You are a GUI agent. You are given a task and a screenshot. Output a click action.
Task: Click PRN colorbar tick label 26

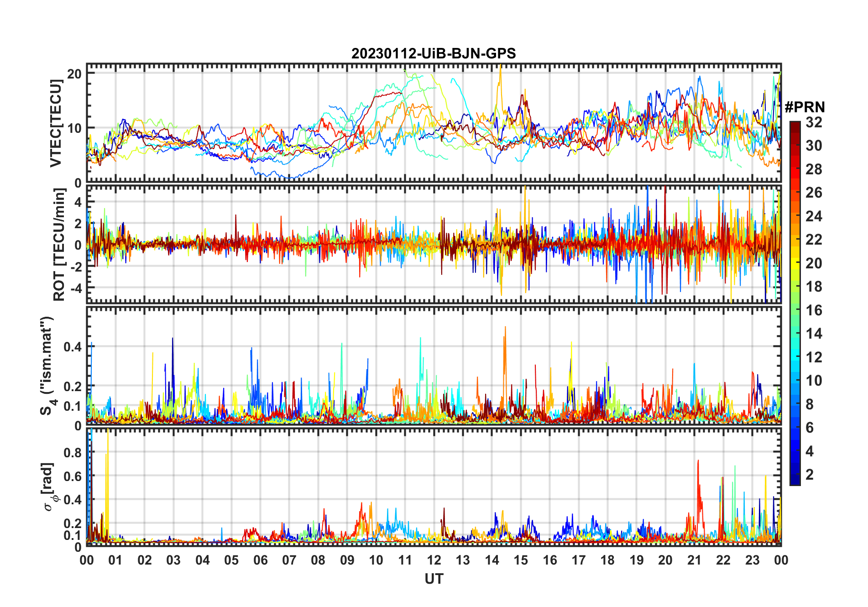pyautogui.click(x=814, y=193)
